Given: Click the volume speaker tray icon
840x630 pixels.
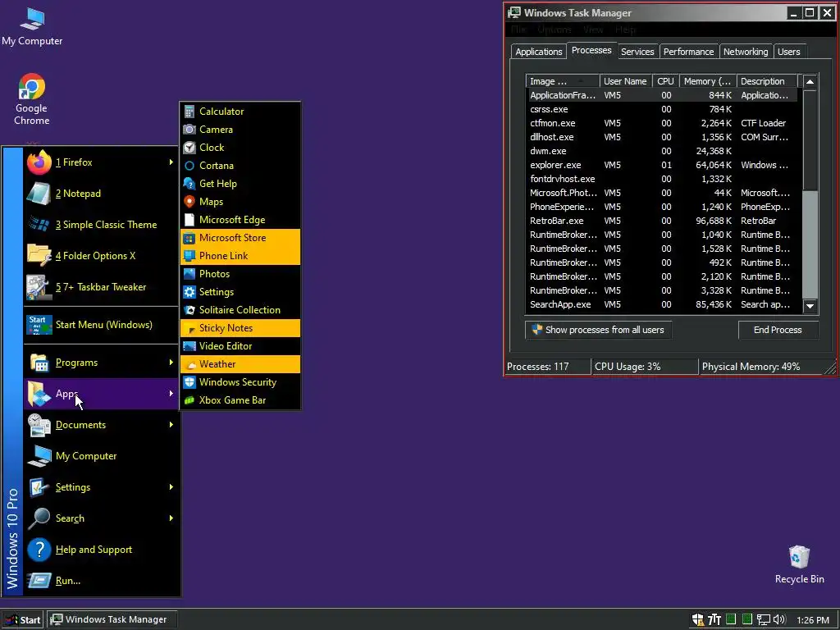Looking at the screenshot, I should [x=779, y=620].
